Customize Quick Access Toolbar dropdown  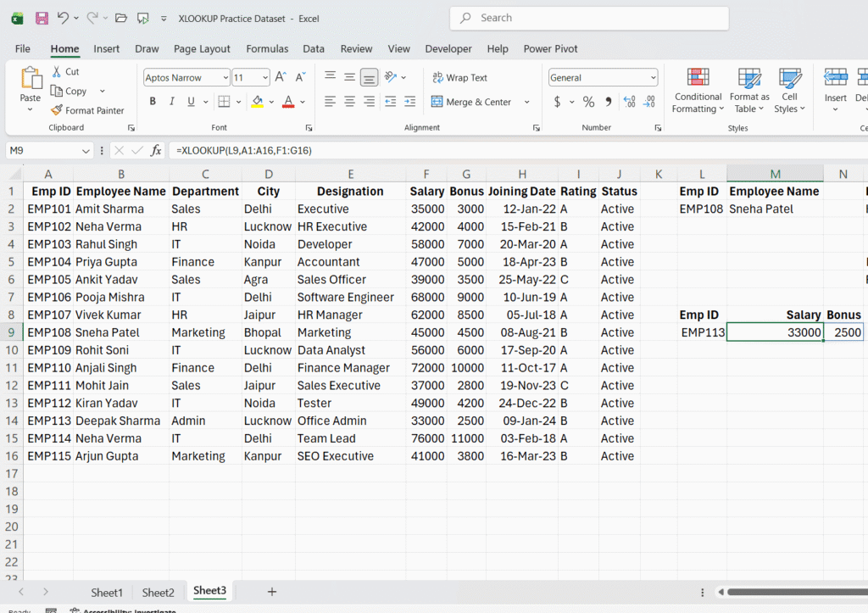click(x=164, y=19)
